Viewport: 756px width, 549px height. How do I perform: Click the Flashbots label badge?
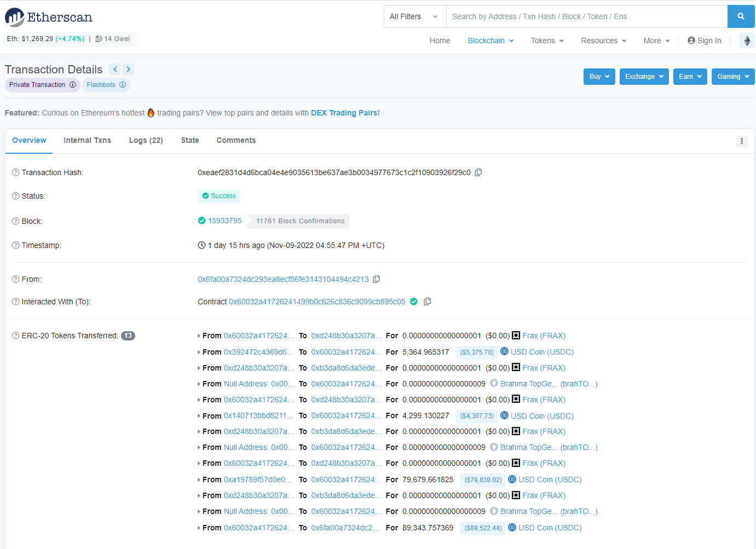106,85
